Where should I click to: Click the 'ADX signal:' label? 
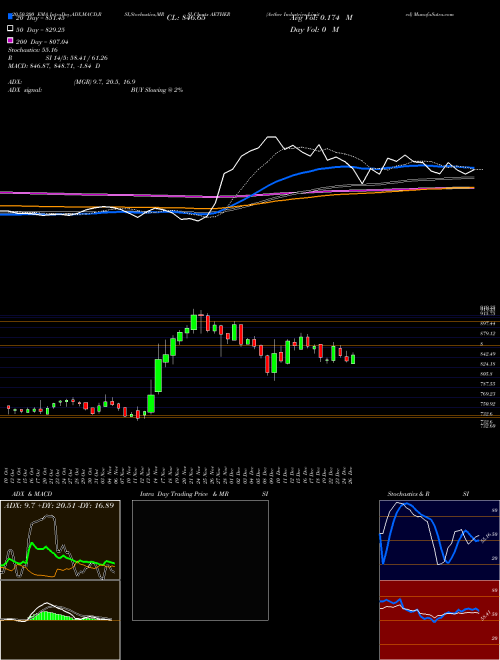tap(25, 90)
